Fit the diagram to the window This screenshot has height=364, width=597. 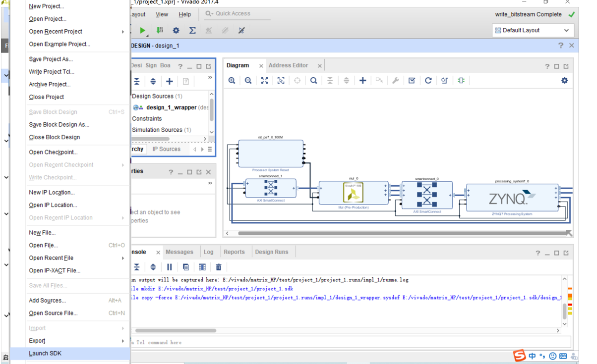coord(264,80)
